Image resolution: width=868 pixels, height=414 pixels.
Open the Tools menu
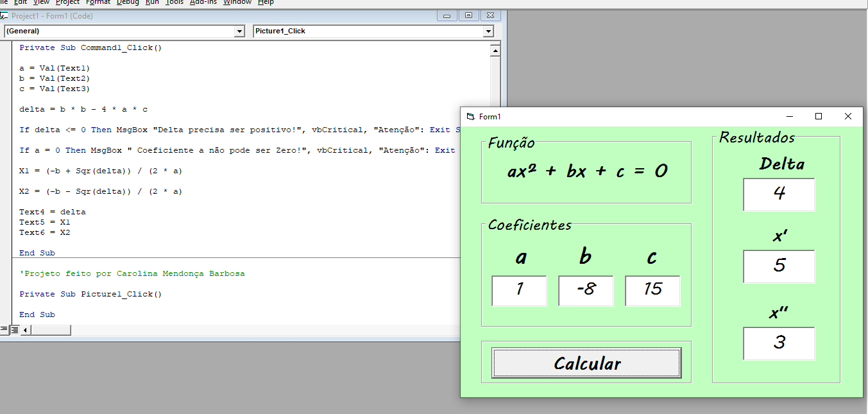coord(174,3)
